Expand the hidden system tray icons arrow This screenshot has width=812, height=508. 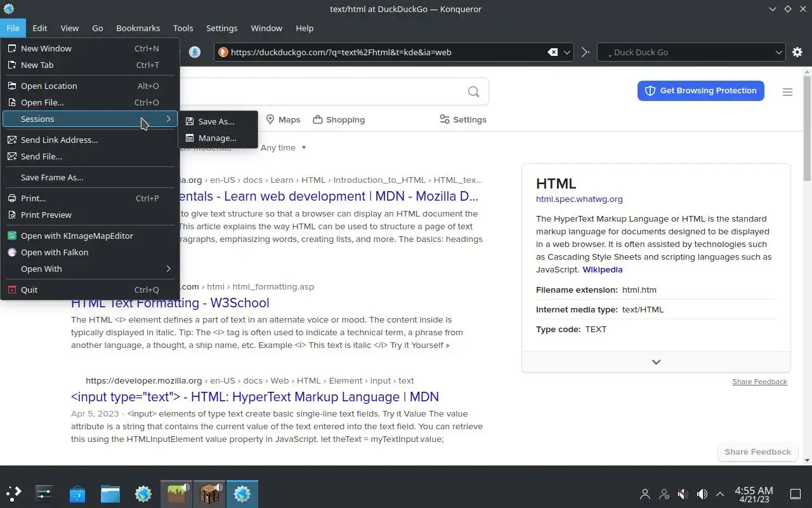[x=720, y=493]
